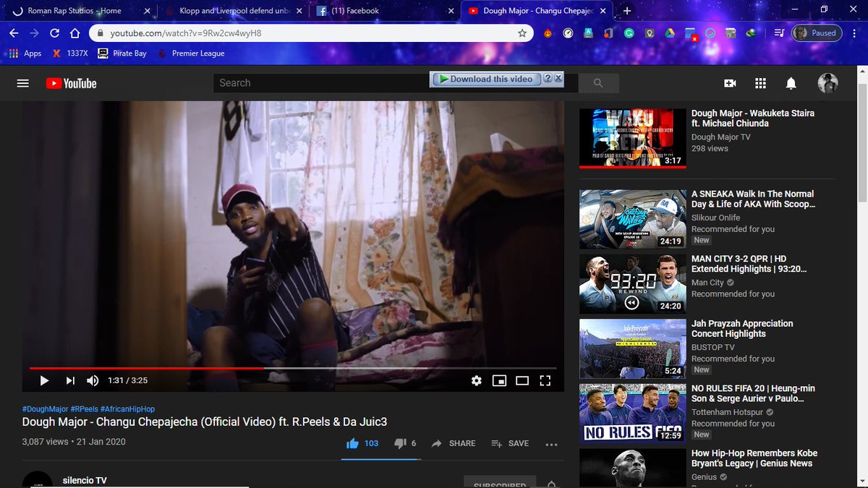Open the YouTube account avatar menu

coord(827,83)
